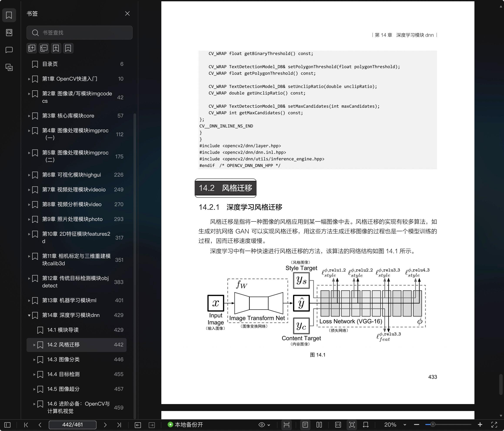Viewport: 504px width, 431px height.
Task: Click the document vertical scrollbar thumb
Action: coord(501,384)
